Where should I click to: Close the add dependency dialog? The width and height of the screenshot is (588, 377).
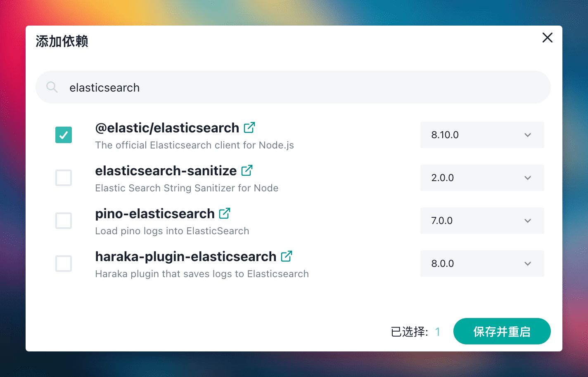[548, 38]
